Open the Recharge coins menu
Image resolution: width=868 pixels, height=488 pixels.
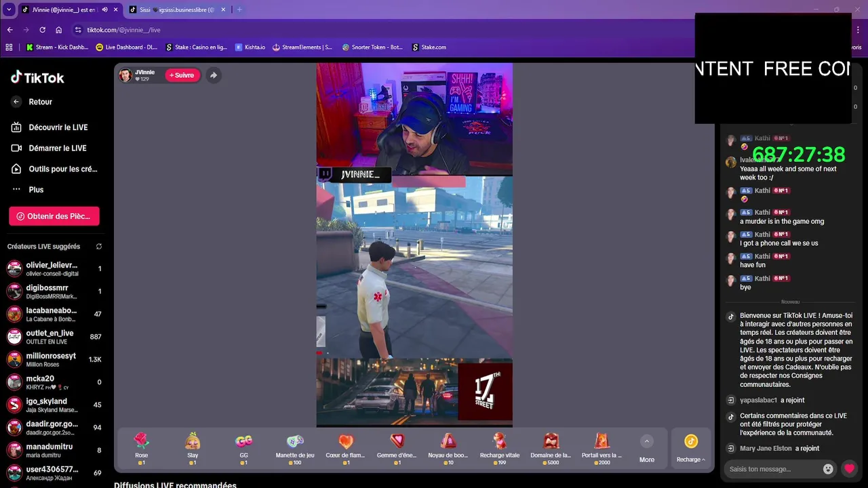point(690,449)
